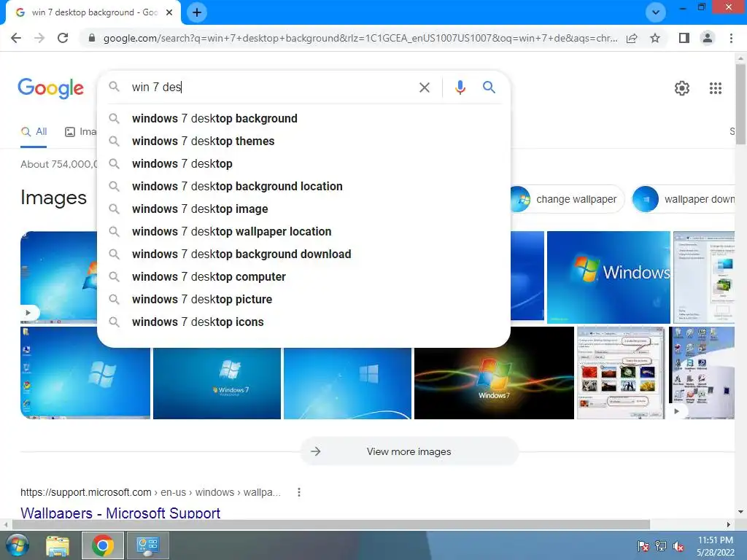Select suggestion 'windows 7 desktop background'
This screenshot has height=560, width=747.
303,119
